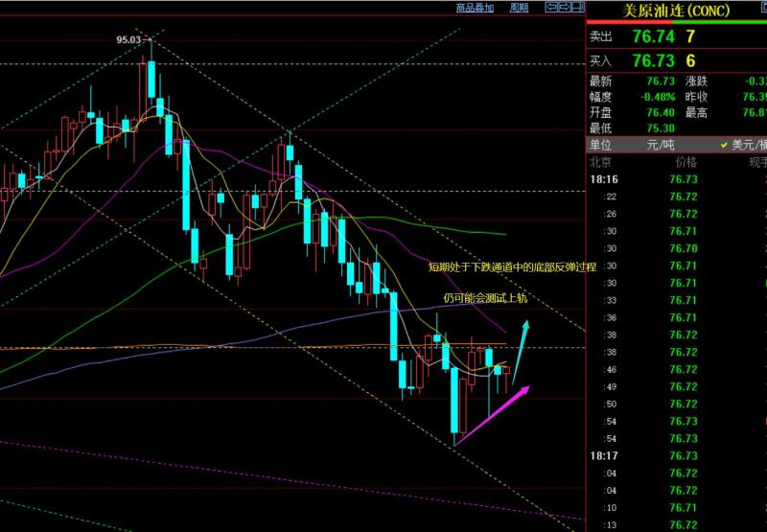Click the 昨收 label
The width and height of the screenshot is (767, 532).
click(696, 97)
